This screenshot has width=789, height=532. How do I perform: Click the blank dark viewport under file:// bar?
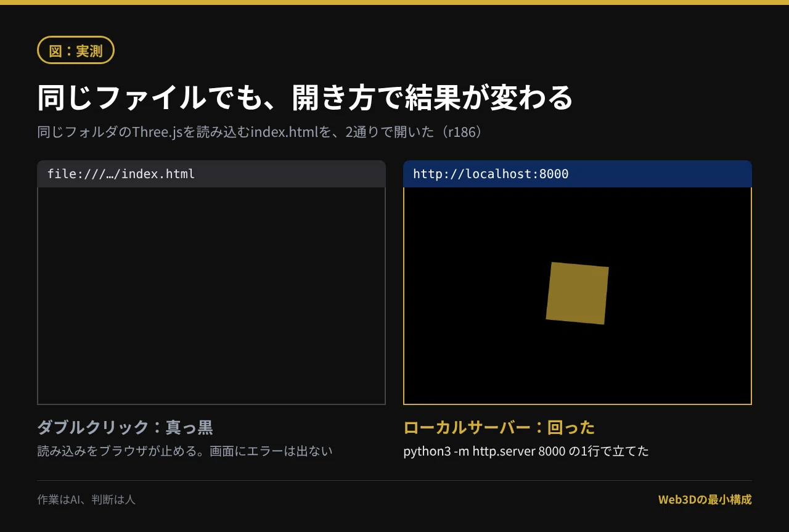211,296
